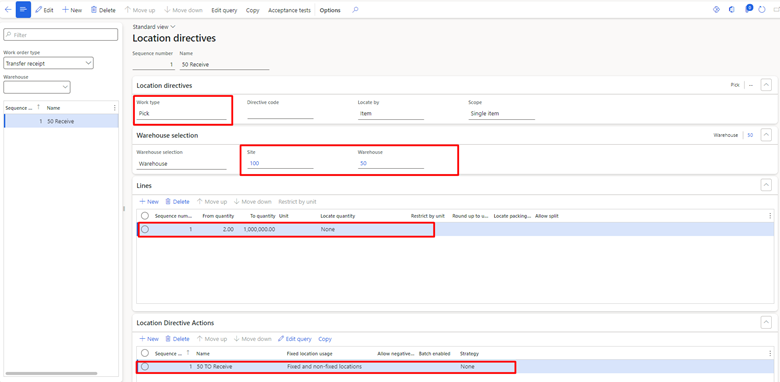Image resolution: width=780 pixels, height=382 pixels.
Task: Collapse the Location directives section
Action: (x=767, y=85)
